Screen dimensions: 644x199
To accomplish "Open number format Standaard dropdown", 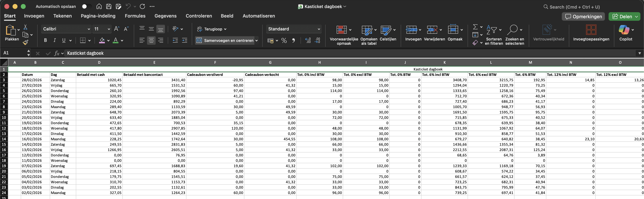I will [x=319, y=29].
